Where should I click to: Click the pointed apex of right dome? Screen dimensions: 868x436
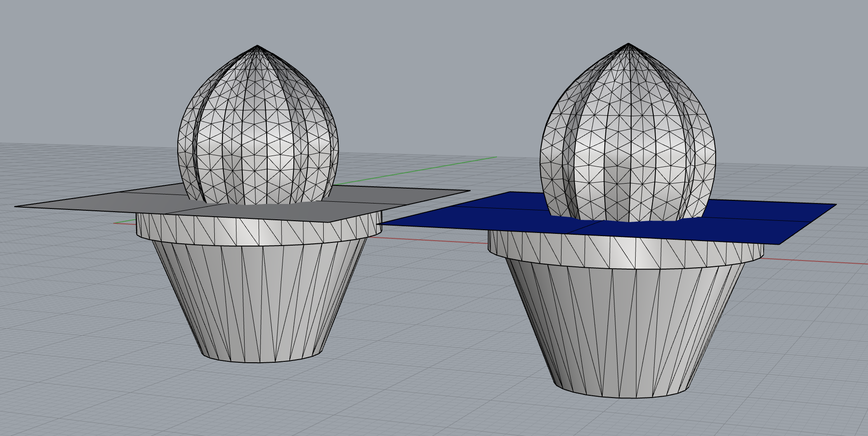628,44
